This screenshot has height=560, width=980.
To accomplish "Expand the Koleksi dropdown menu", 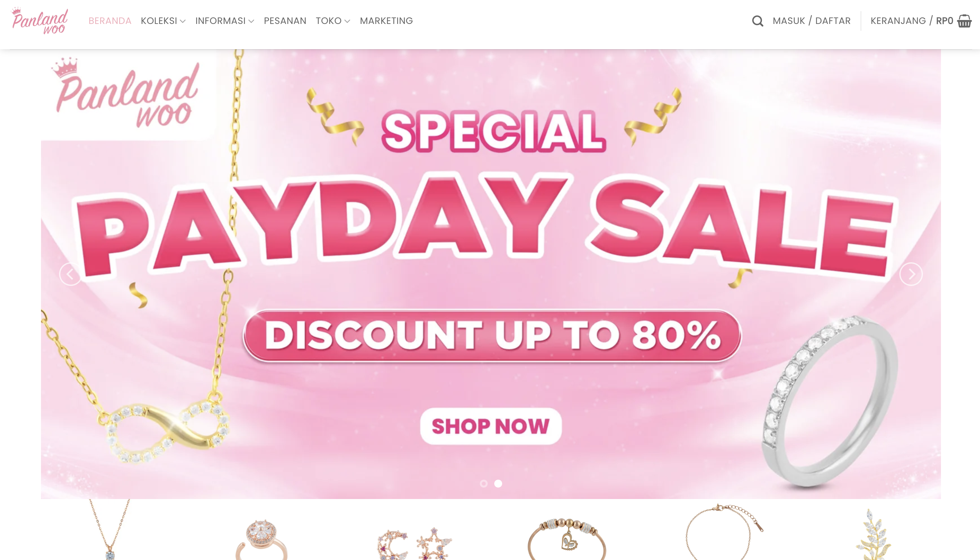I will click(163, 21).
